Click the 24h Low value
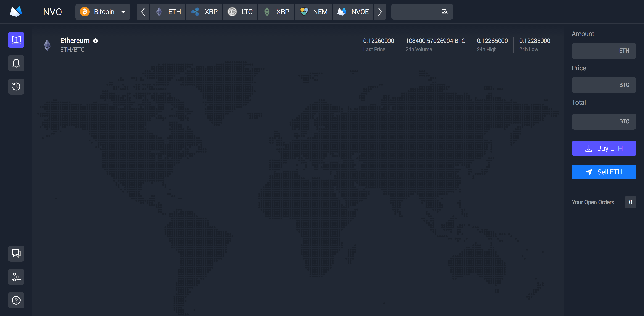The height and width of the screenshot is (316, 644). tap(535, 41)
